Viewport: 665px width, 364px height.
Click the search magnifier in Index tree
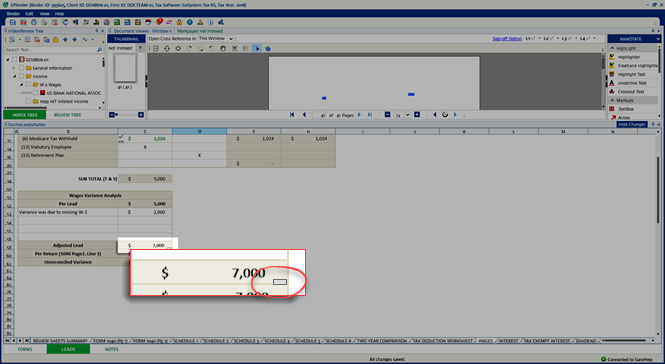[x=100, y=50]
